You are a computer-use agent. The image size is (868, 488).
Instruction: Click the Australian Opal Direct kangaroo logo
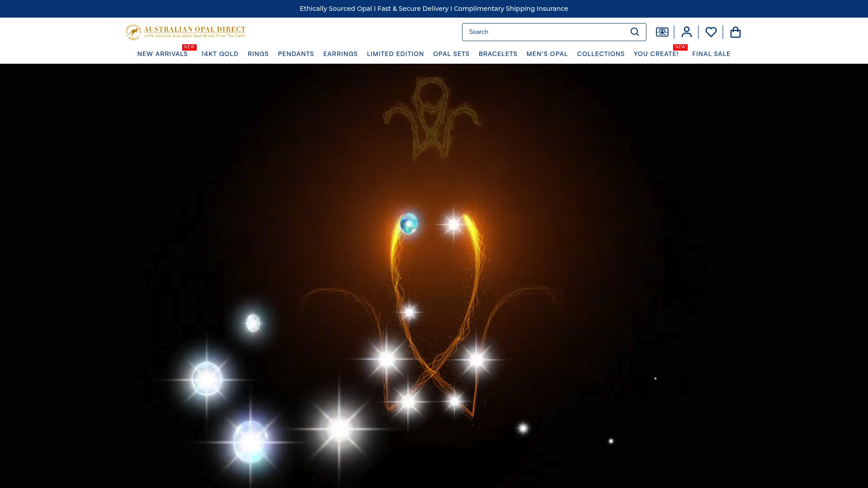[185, 32]
